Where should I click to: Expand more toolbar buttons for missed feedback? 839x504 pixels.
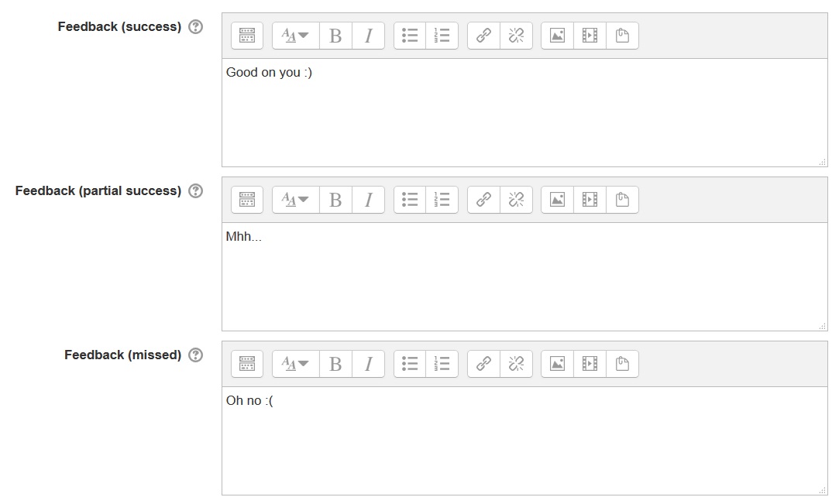tap(246, 363)
